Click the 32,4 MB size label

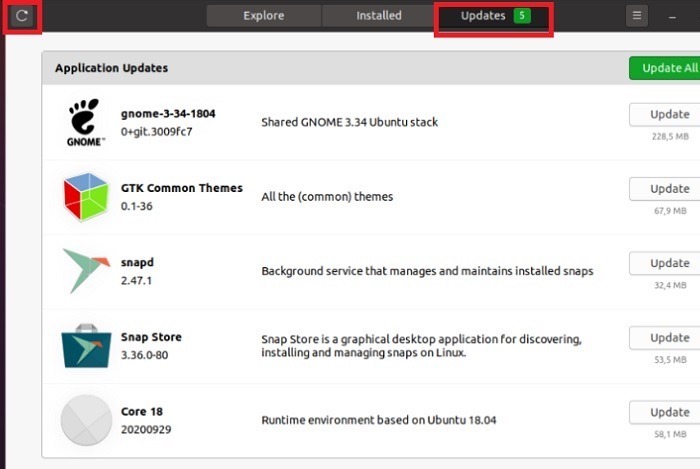[x=670, y=285]
